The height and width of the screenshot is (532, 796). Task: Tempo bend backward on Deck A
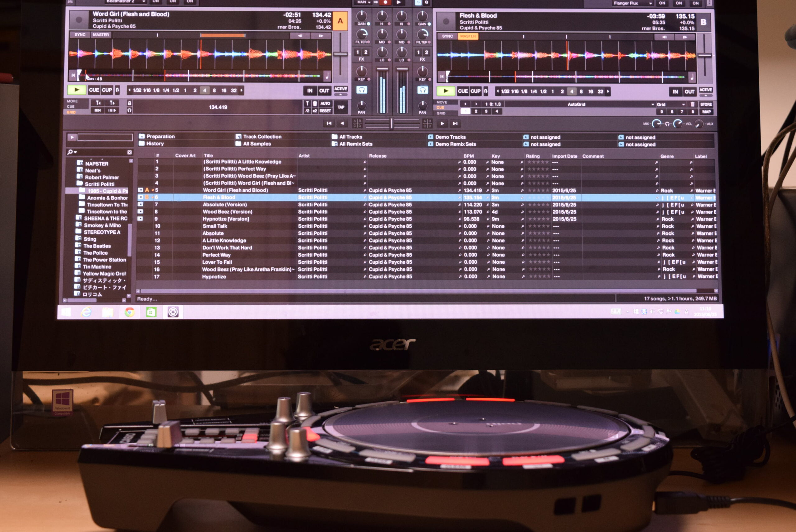point(300,36)
